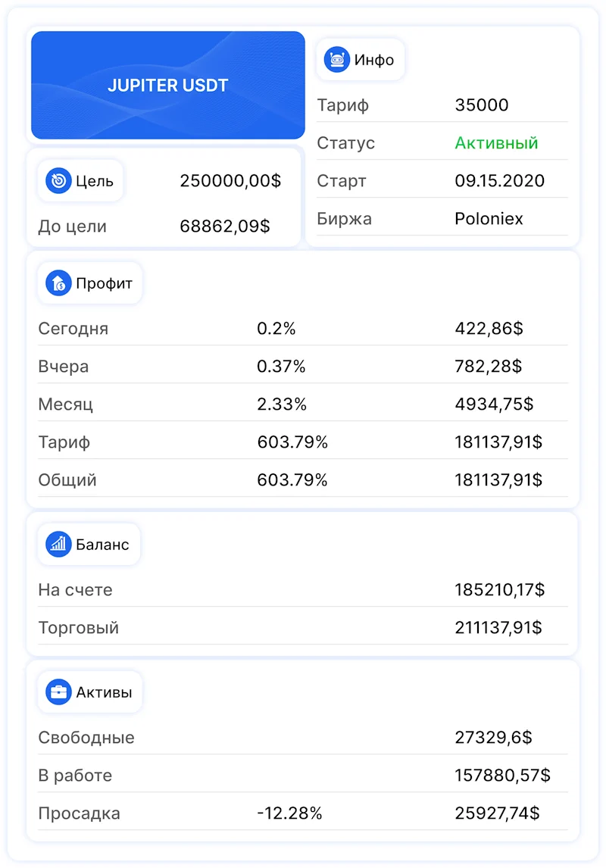The image size is (606, 868).
Task: Click the green Активный status text
Action: (496, 142)
